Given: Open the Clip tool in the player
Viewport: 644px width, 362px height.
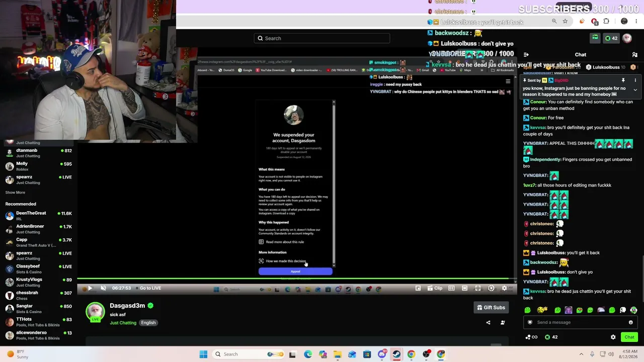Looking at the screenshot, I should (x=434, y=288).
